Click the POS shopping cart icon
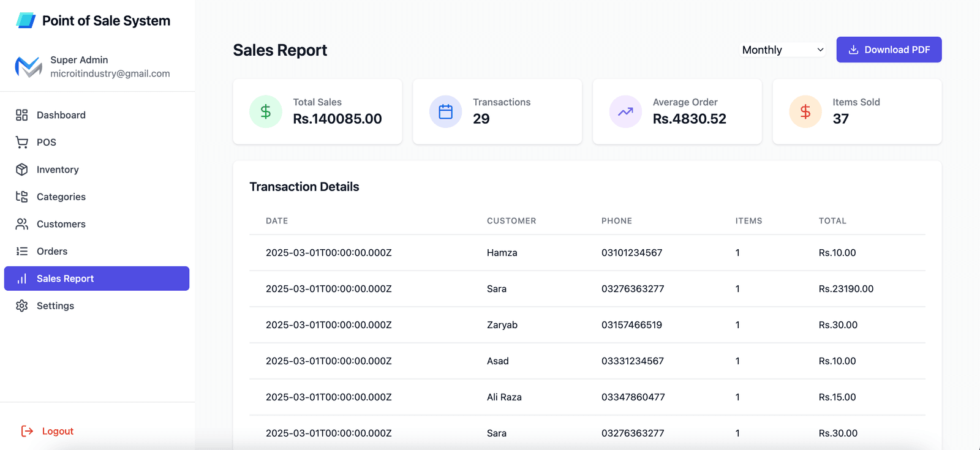 pyautogui.click(x=22, y=142)
